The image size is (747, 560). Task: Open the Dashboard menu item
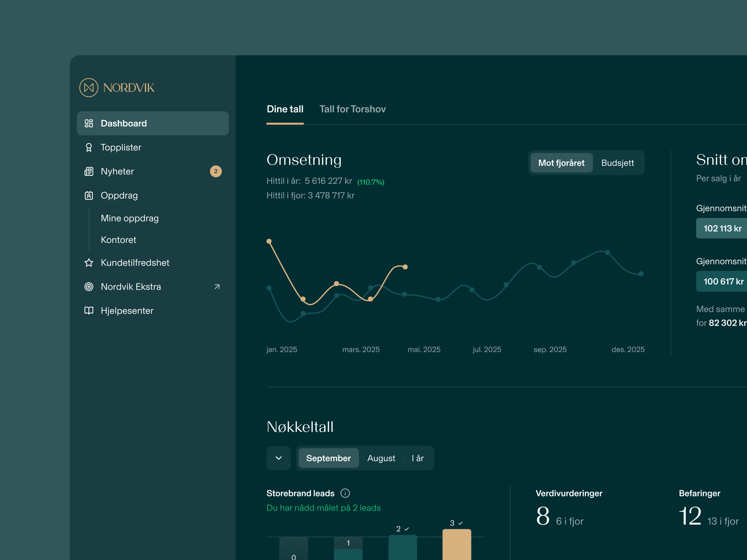(x=153, y=123)
